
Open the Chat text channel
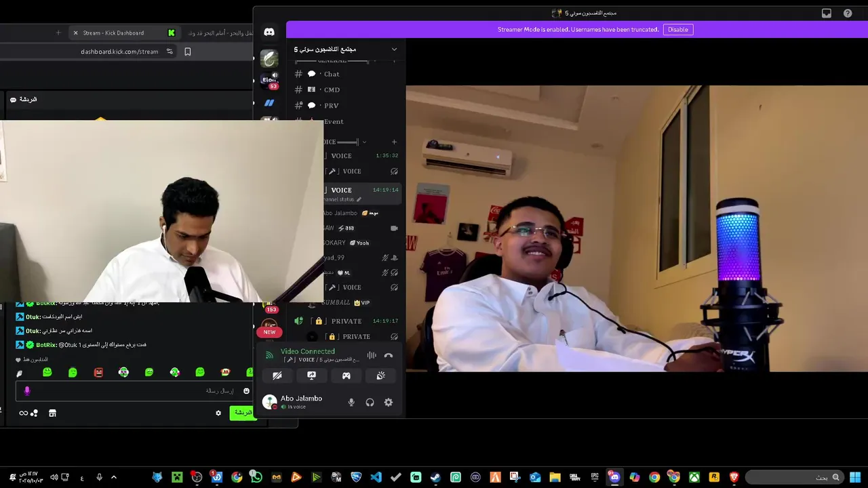click(x=331, y=74)
